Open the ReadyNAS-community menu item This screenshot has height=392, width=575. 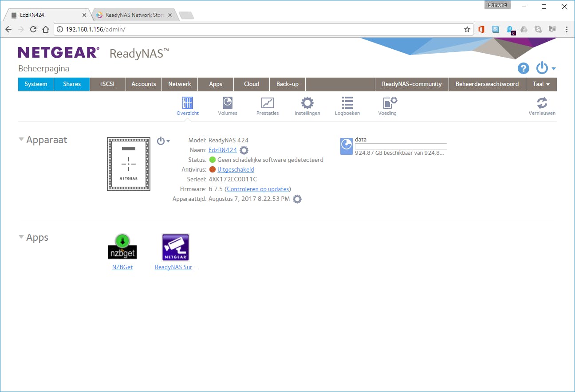tap(412, 84)
